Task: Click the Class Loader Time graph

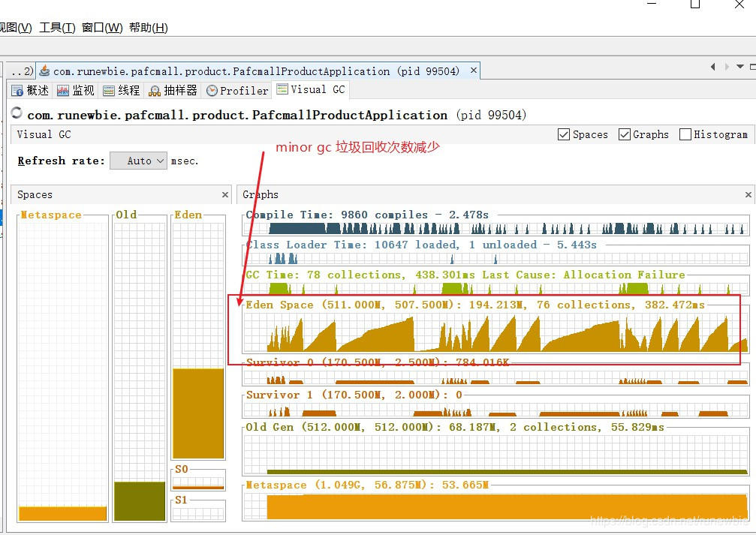Action: pos(495,258)
